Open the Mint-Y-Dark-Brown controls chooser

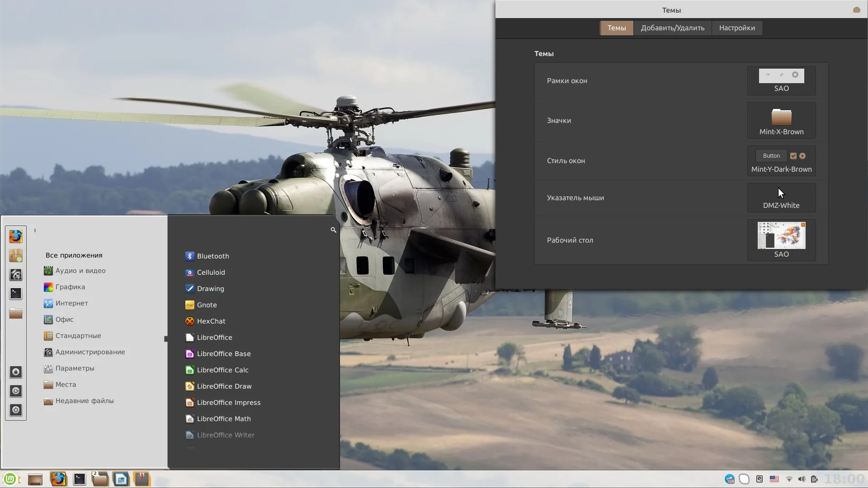pos(781,161)
